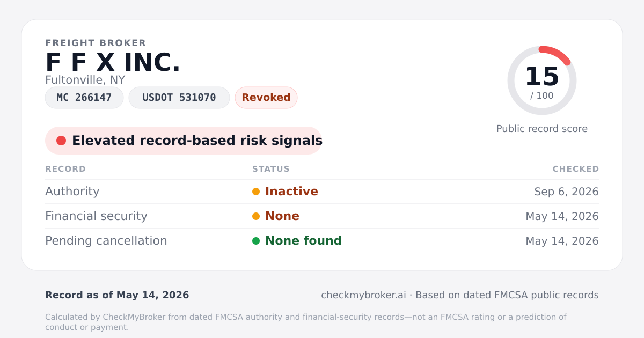Click the green dot next to None found
Image resolution: width=644 pixels, height=338 pixels.
pyautogui.click(x=256, y=241)
